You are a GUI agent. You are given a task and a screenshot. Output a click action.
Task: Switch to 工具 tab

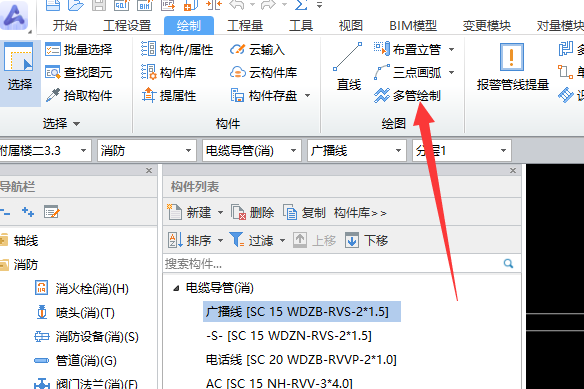301,25
